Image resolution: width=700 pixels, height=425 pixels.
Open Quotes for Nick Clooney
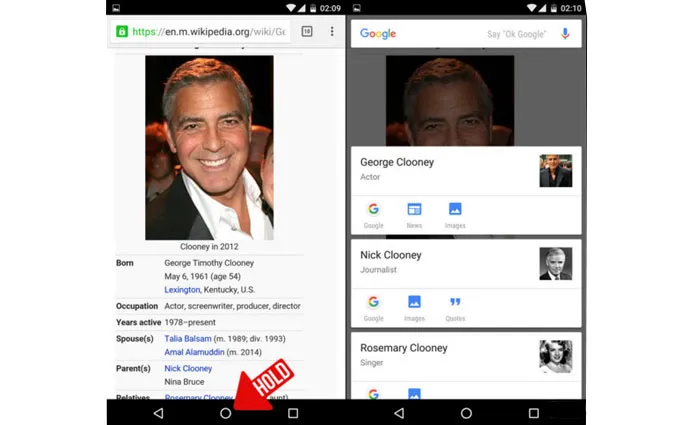[x=455, y=305]
